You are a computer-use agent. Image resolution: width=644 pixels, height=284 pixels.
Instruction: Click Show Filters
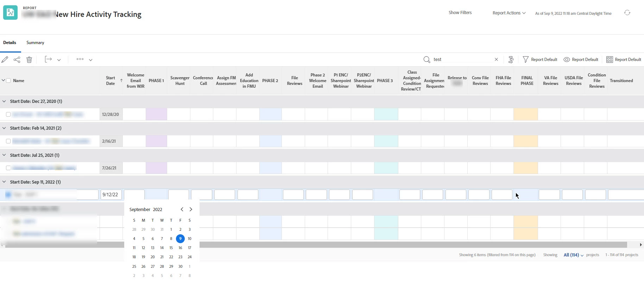[x=460, y=13]
